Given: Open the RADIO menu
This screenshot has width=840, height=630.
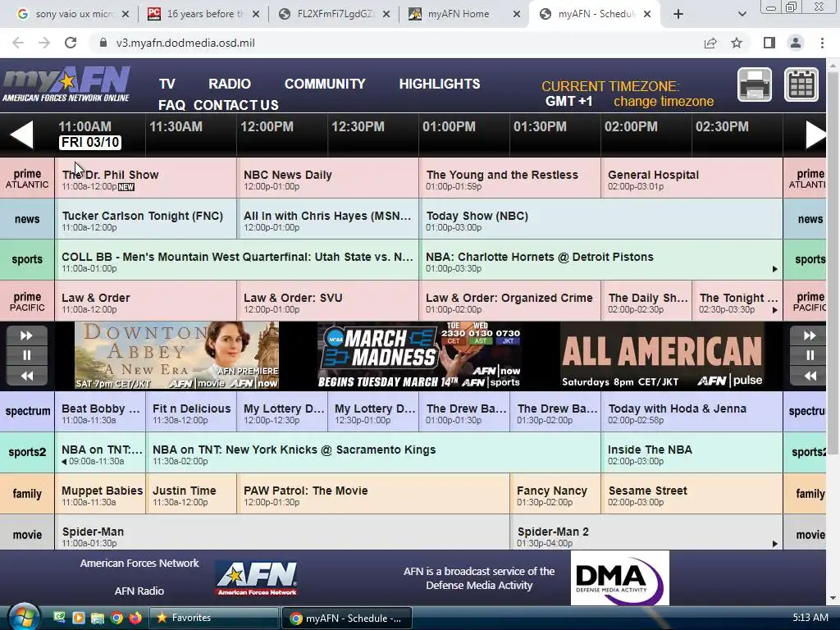Looking at the screenshot, I should 230,84.
